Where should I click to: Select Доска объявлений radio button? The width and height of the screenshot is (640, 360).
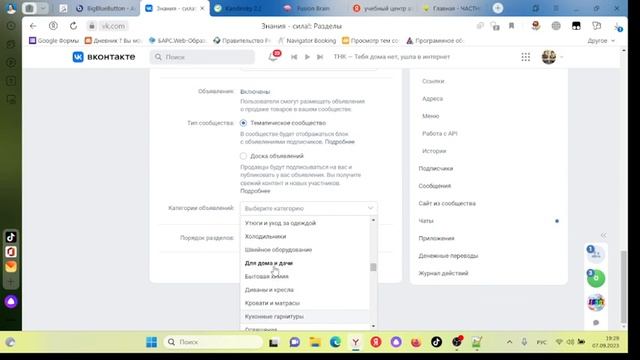243,156
